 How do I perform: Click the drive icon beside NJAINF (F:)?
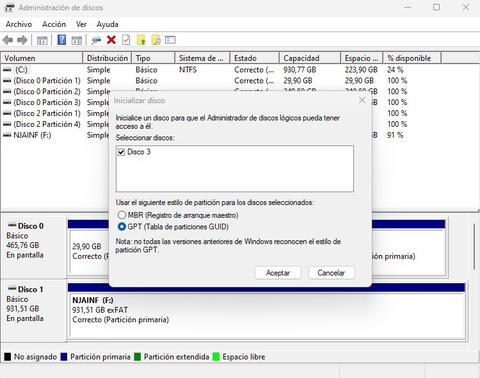pos(7,135)
